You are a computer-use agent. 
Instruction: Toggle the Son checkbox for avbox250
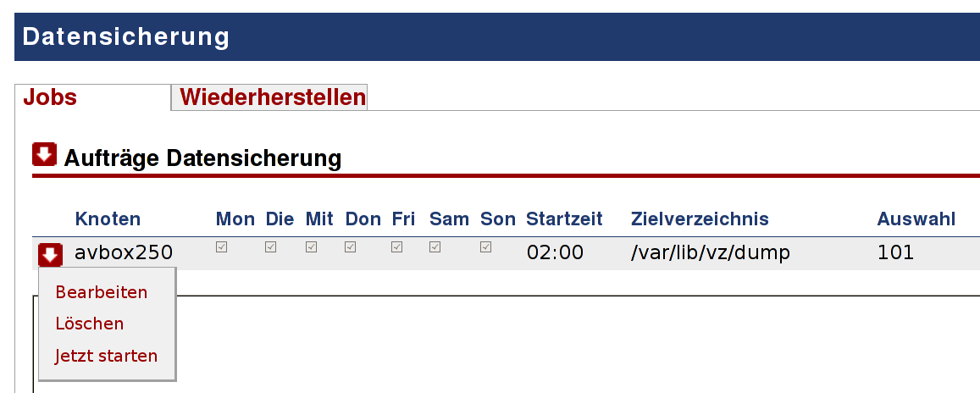tap(485, 246)
